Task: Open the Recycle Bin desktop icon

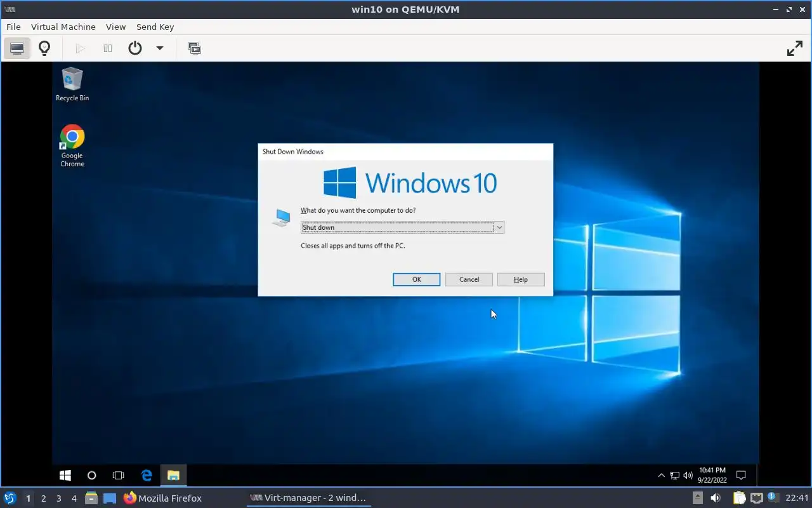Action: (x=72, y=84)
